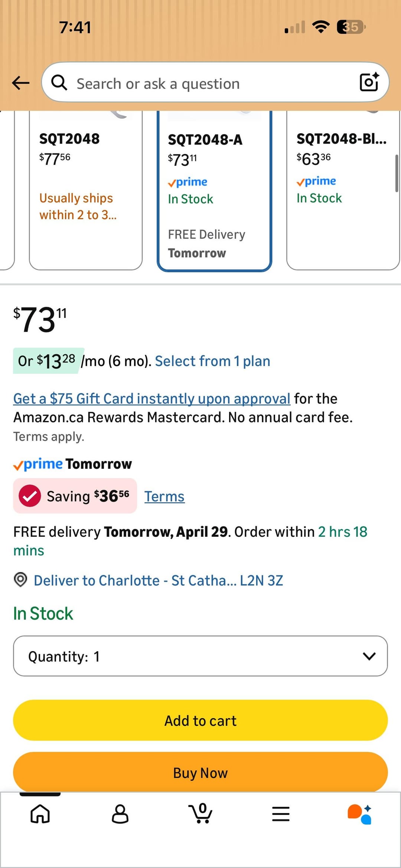This screenshot has height=868, width=401.
Task: Tap the delivery location pin icon
Action: point(20,579)
